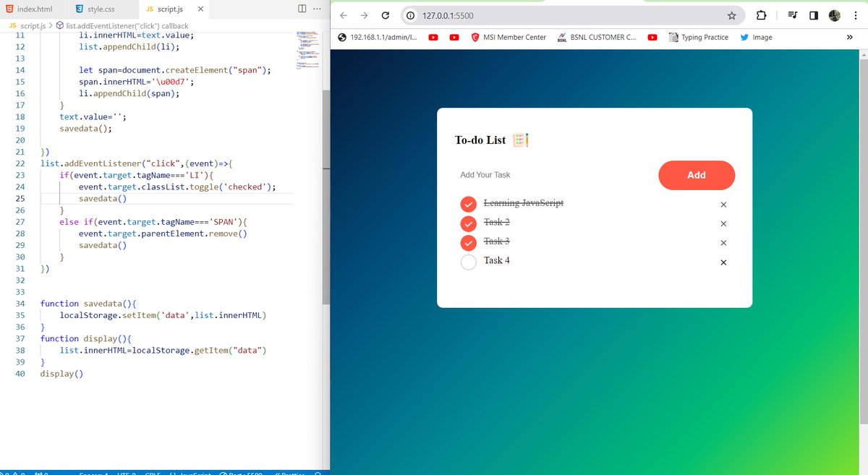Delete Learning JavaScript with its × icon
The image size is (868, 475).
click(723, 205)
